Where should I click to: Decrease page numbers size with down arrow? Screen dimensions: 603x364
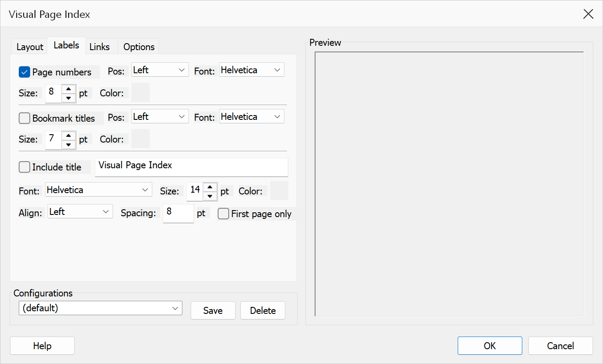point(69,98)
